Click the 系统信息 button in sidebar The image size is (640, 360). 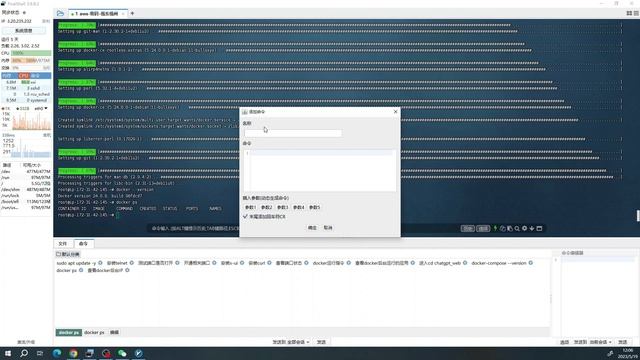[x=24, y=31]
